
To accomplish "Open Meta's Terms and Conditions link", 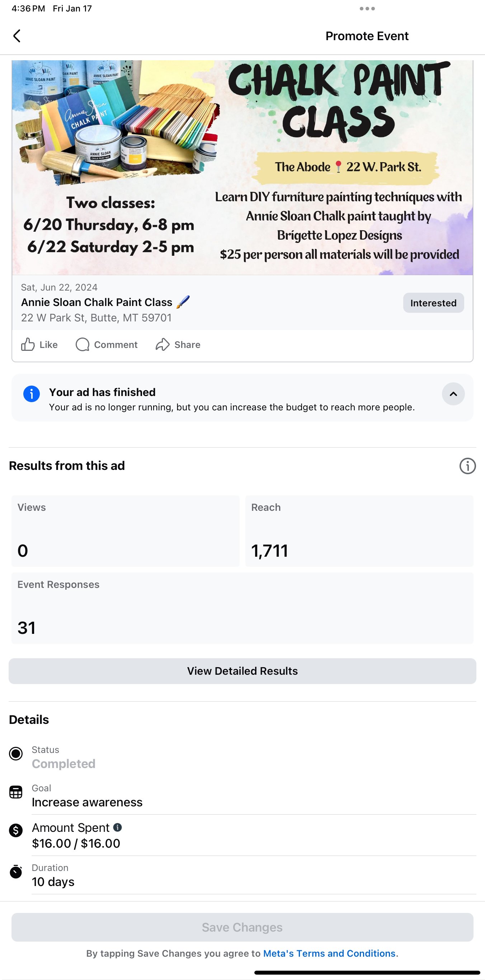I will 329,953.
